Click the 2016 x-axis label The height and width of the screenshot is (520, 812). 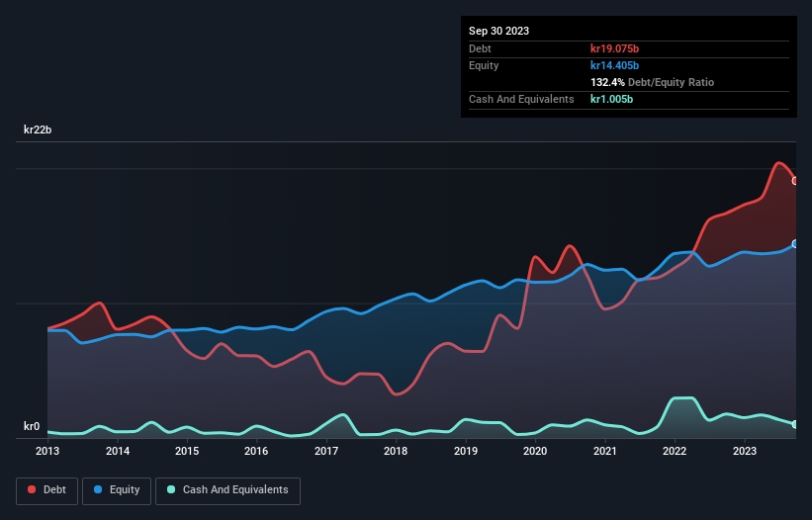pos(256,451)
